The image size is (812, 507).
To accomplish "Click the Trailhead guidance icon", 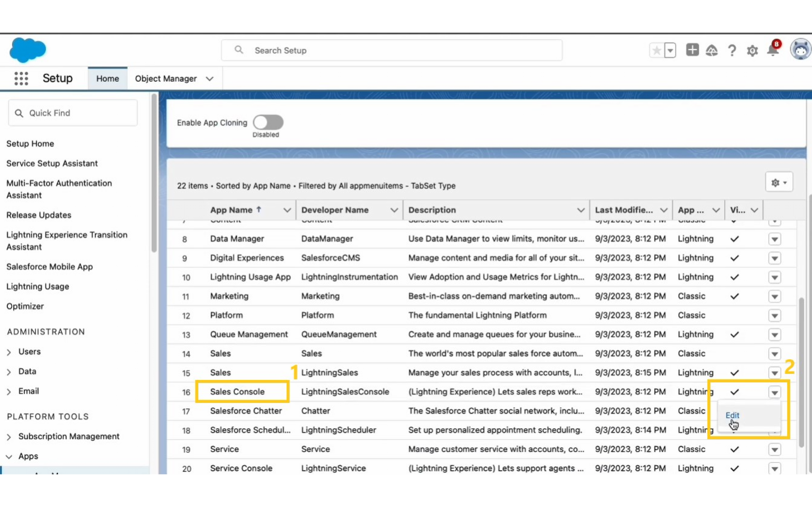I will tap(712, 51).
